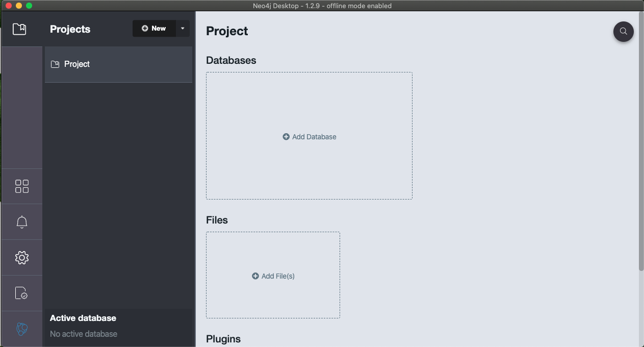Click the plus icon next to Add File(s)
644x347 pixels.
[255, 276]
